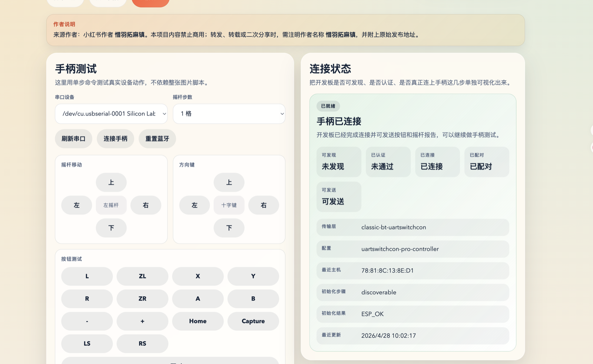Click the 已连接 status card

point(437,162)
